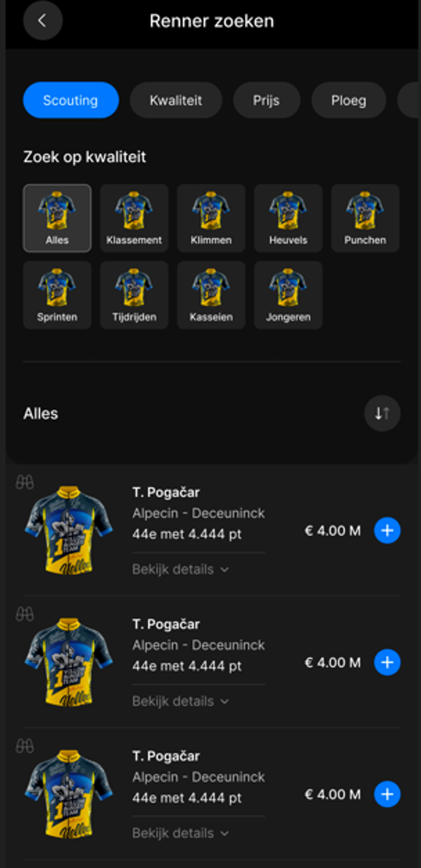Image resolution: width=421 pixels, height=868 pixels.
Task: Add the third T. Pogačar rider with plus
Action: pos(387,794)
